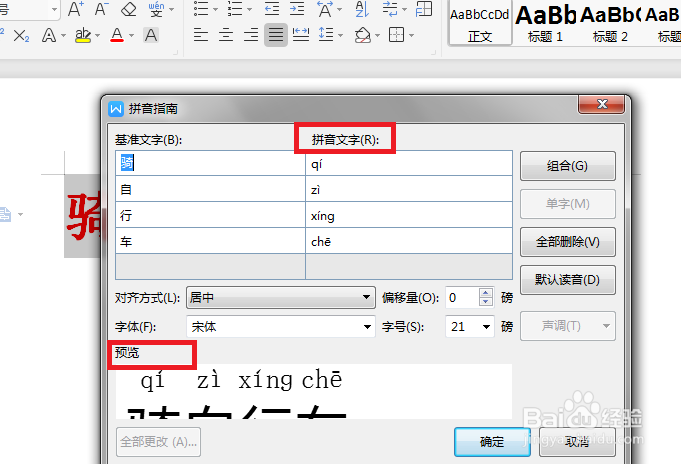Click the 组合(G) button

568,166
